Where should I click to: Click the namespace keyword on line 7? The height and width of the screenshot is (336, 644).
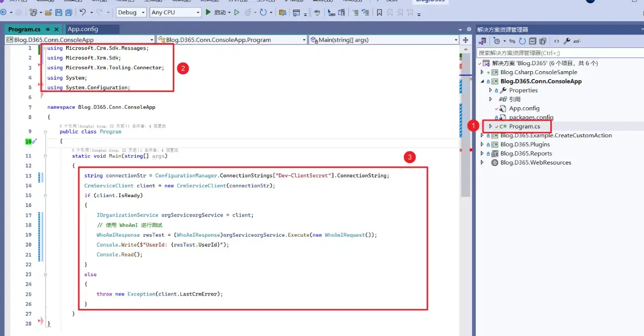tap(61, 107)
